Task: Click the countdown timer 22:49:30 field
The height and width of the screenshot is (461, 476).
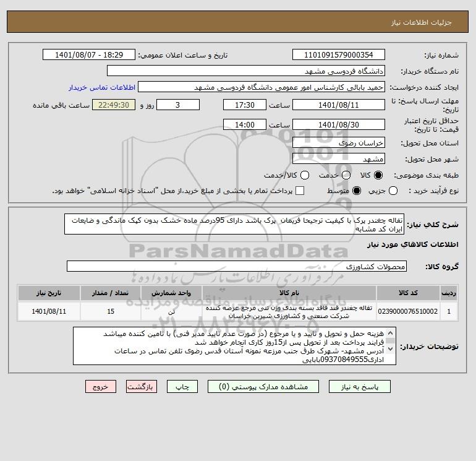Action: coord(114,105)
